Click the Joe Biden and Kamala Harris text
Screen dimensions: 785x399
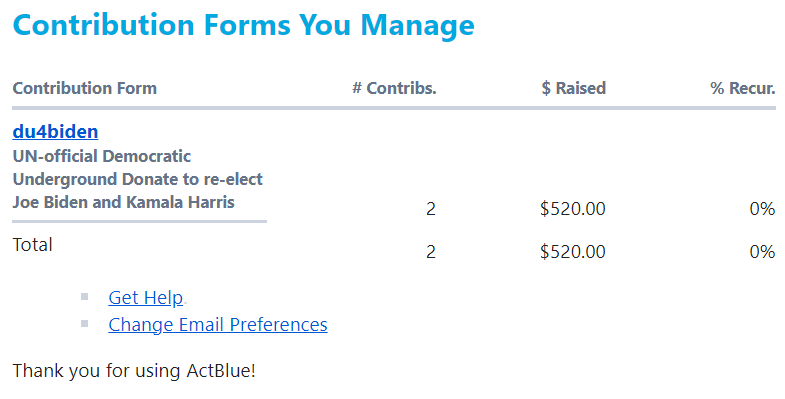tap(124, 202)
